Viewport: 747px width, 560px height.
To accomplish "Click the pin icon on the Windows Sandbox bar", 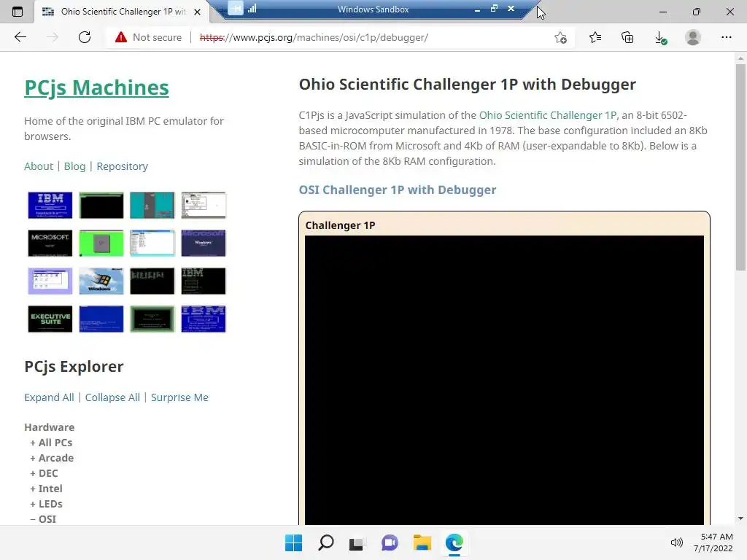I will coord(236,9).
